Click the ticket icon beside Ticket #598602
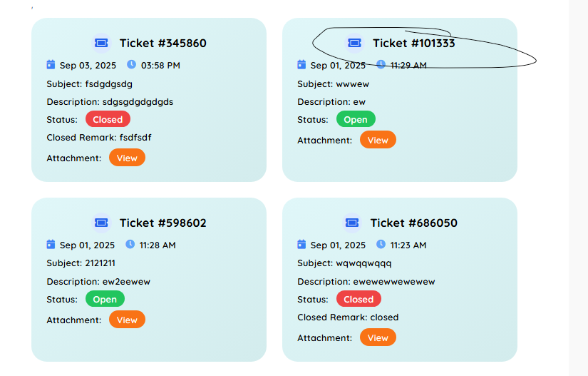Screen dimensions: 588x376 [101, 223]
